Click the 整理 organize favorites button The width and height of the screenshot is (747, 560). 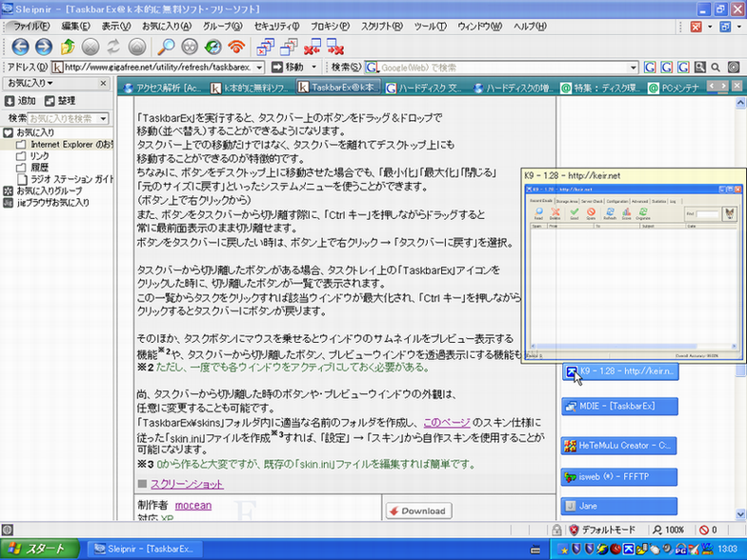point(60,101)
